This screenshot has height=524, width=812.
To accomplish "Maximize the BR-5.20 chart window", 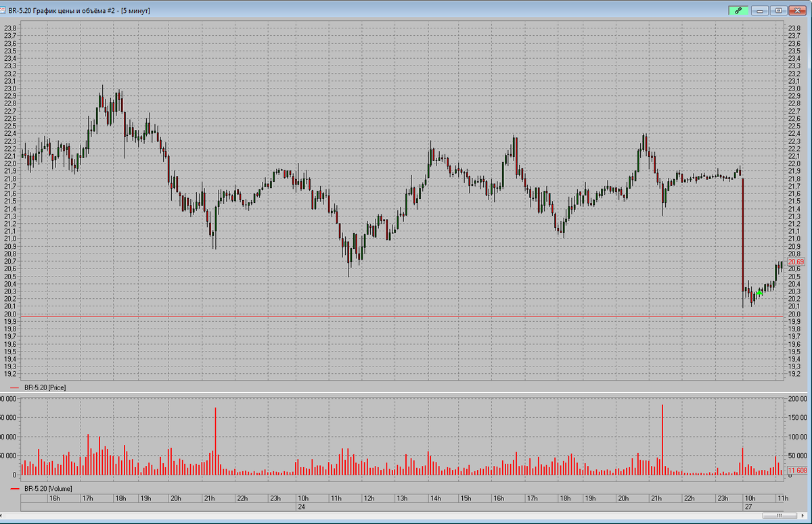I will point(778,10).
